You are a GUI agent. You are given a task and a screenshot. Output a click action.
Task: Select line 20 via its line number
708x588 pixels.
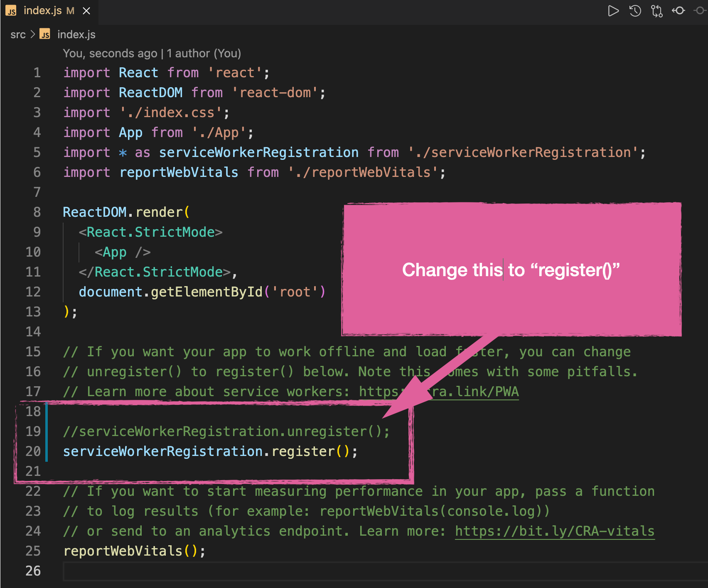pyautogui.click(x=33, y=451)
